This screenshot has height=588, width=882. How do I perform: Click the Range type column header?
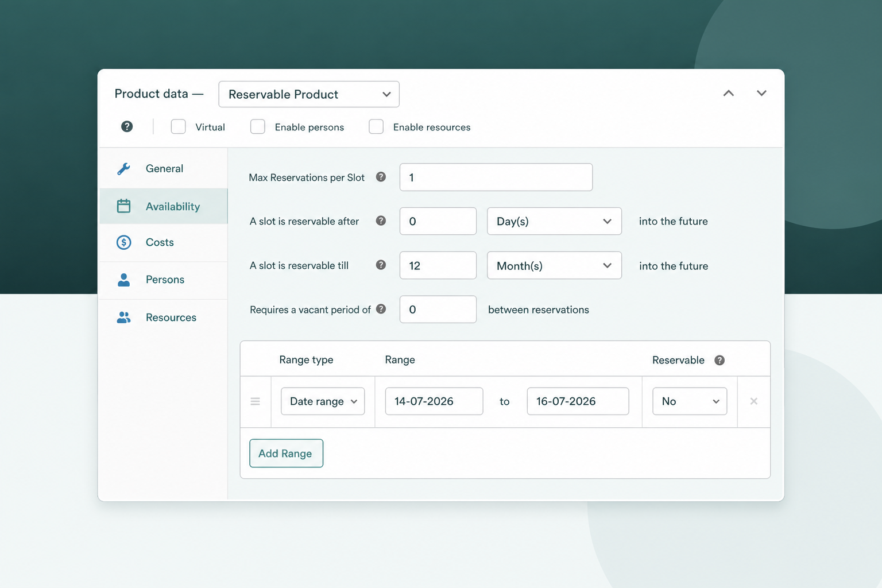tap(306, 360)
